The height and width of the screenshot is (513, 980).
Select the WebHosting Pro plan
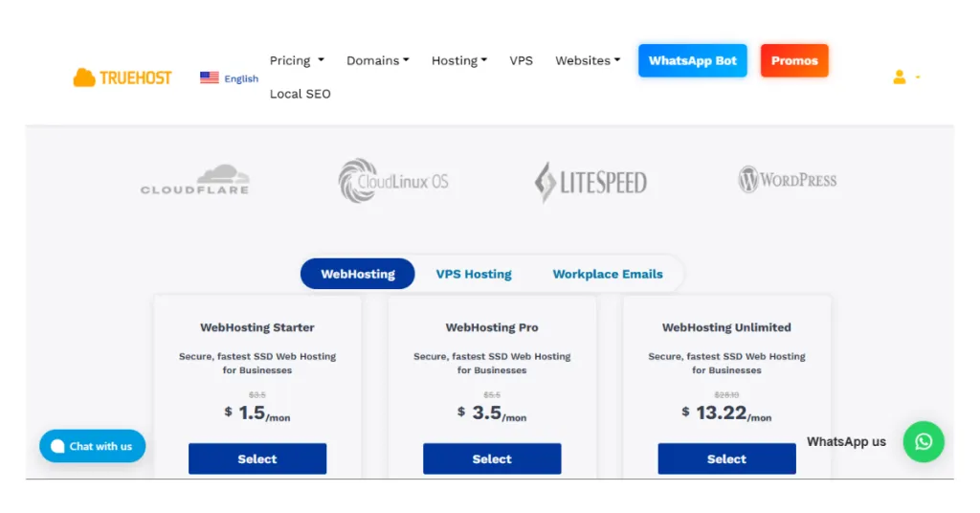click(492, 458)
